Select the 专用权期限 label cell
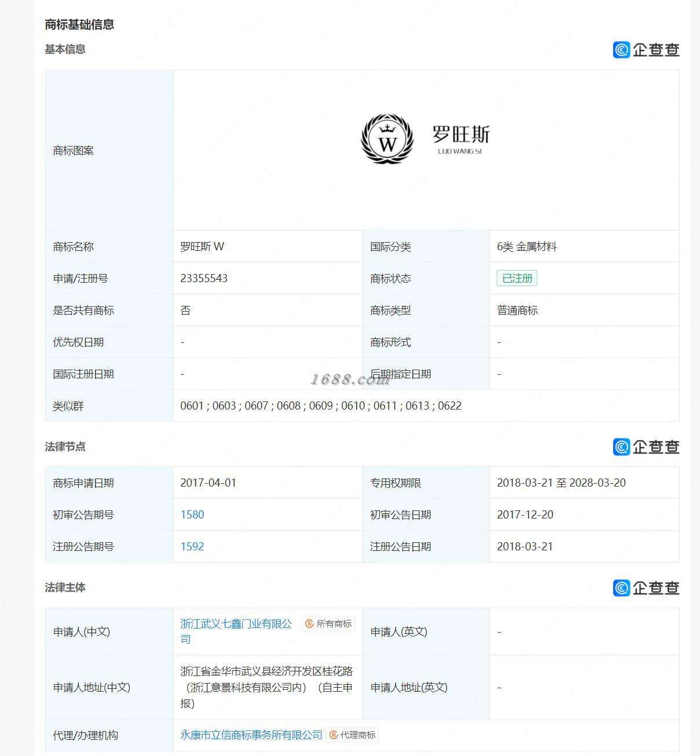This screenshot has height=756, width=700. 426,483
